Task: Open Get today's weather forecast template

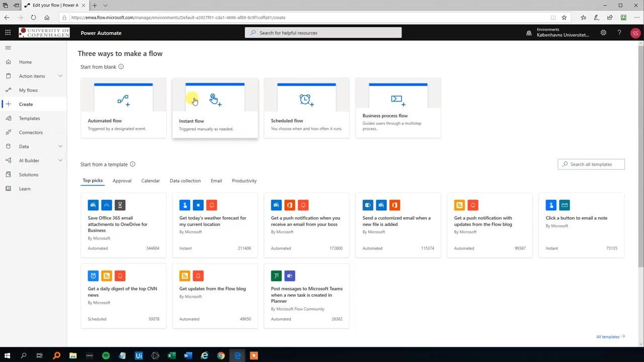Action: click(x=215, y=225)
